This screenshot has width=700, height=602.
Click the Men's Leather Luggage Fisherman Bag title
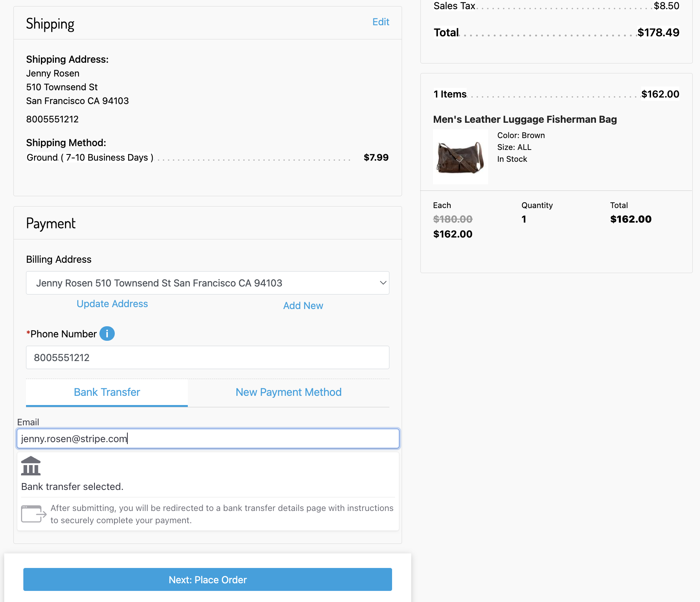(525, 119)
